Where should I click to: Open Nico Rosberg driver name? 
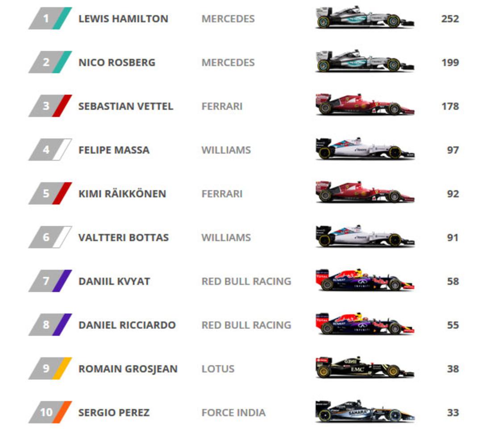tap(117, 63)
